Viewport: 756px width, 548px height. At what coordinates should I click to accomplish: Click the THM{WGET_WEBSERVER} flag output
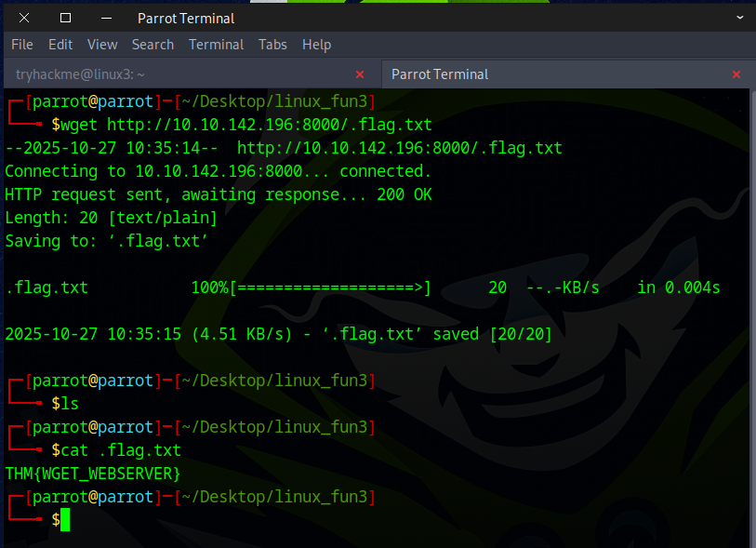[93, 474]
